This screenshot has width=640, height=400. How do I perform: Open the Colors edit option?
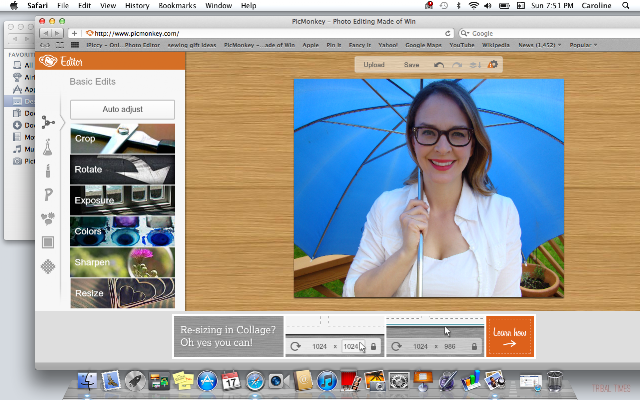point(122,231)
